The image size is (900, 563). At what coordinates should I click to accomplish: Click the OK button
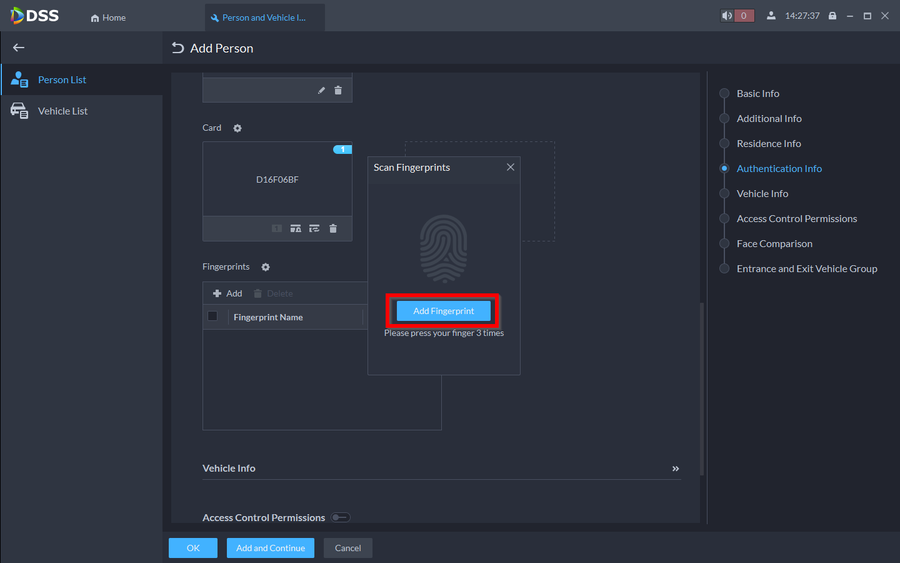point(193,548)
